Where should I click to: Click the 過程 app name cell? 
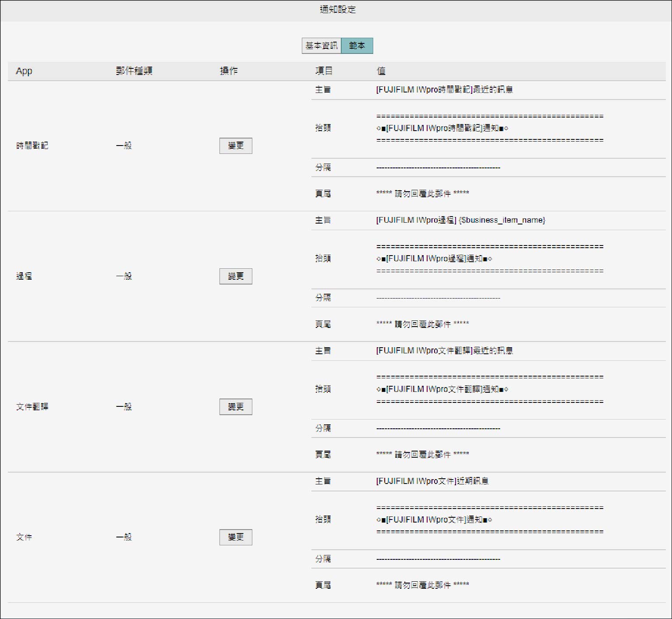[x=24, y=276]
